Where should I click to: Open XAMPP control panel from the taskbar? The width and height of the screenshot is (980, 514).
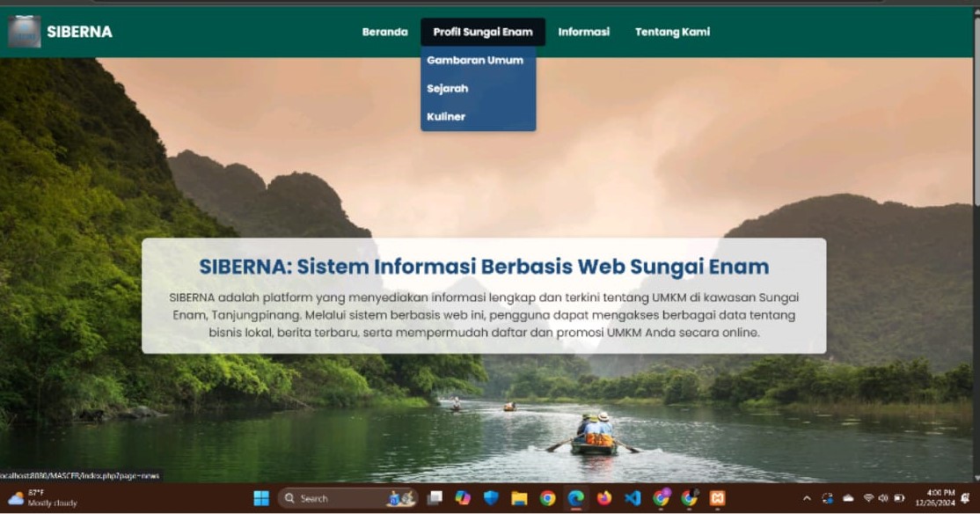[717, 498]
